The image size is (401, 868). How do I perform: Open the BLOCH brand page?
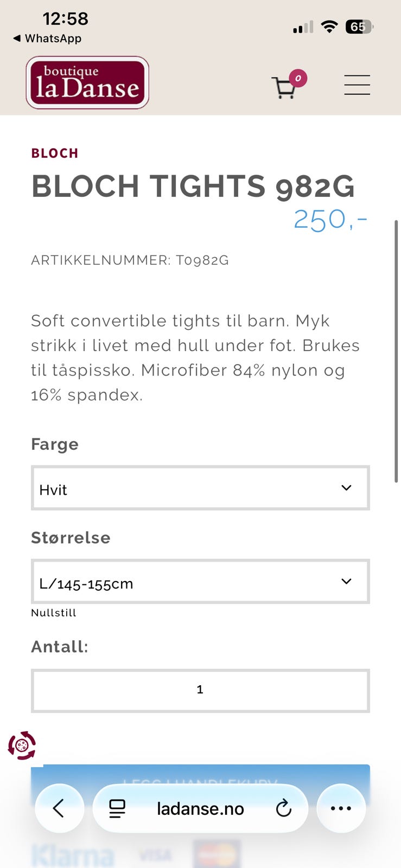[x=54, y=153]
